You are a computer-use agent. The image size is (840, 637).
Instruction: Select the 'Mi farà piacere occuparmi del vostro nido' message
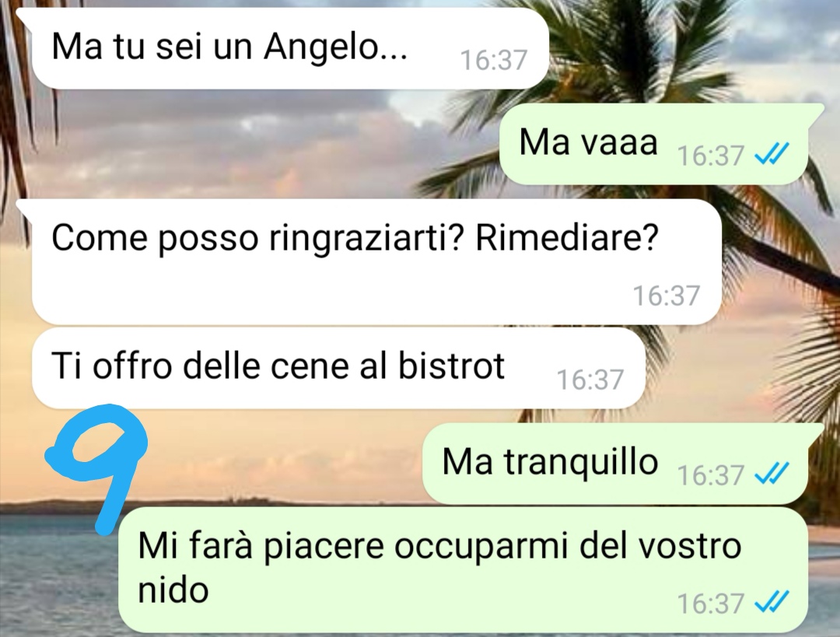462,569
